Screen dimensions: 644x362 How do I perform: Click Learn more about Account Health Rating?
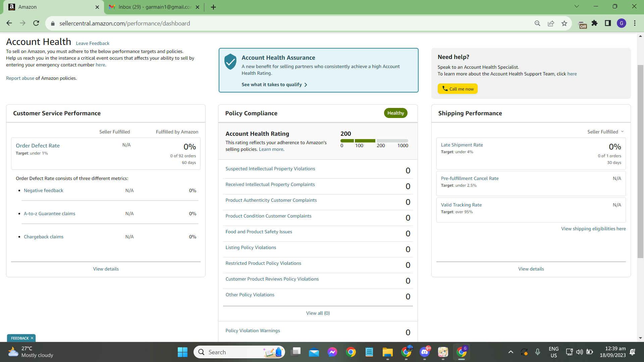[x=271, y=149]
